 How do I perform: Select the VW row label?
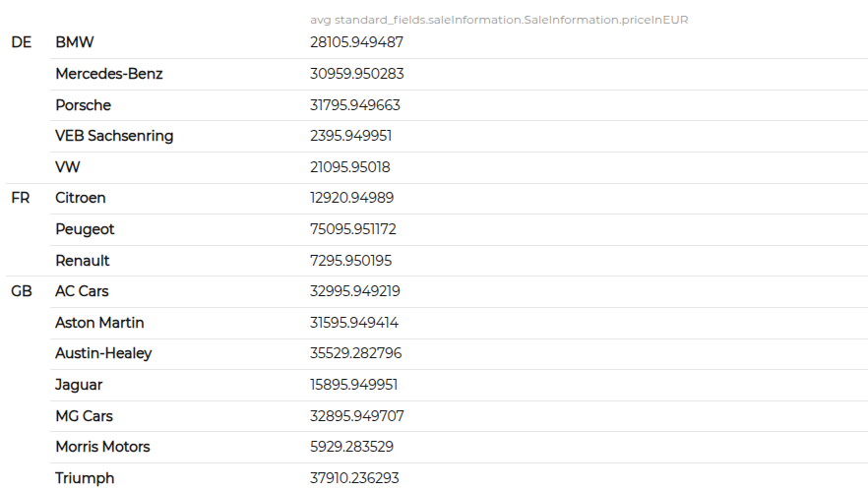click(x=68, y=167)
